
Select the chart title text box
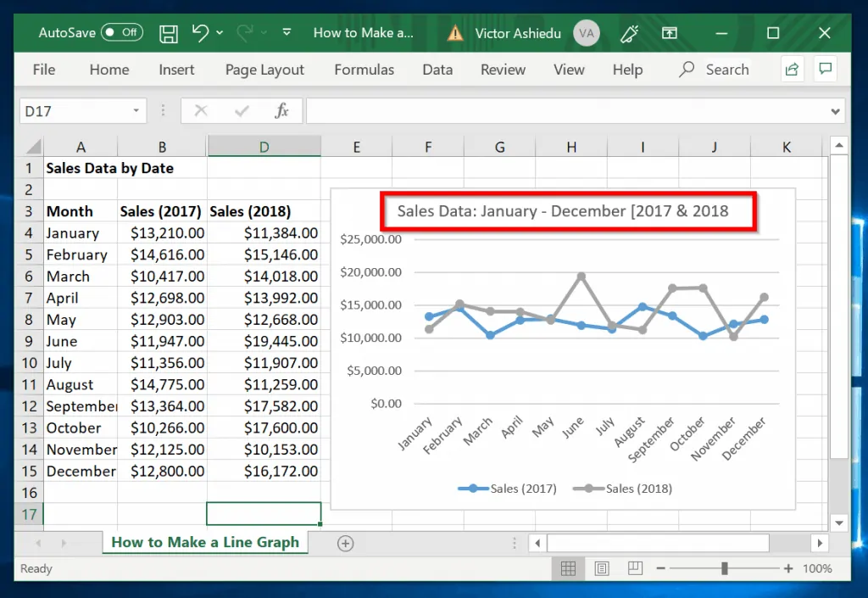click(563, 211)
